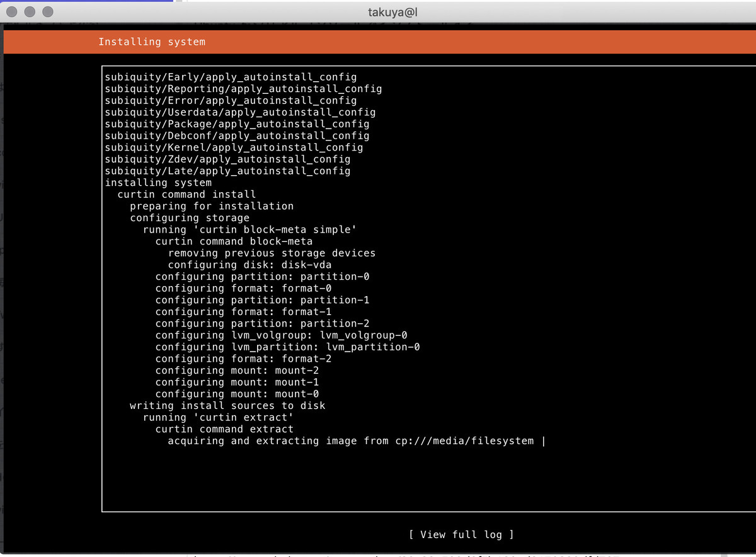Click 'configuring partition: partition-2' line
This screenshot has height=557, width=756.
tap(262, 324)
